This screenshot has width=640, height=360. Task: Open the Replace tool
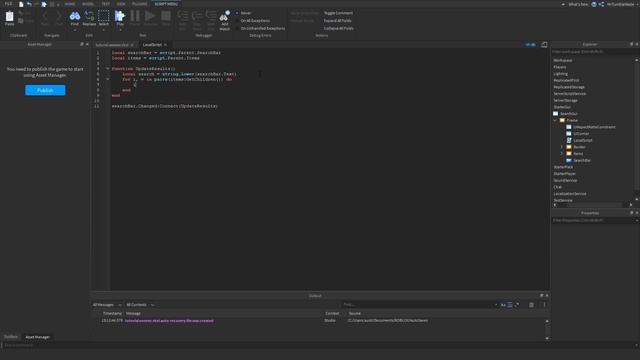pos(89,16)
